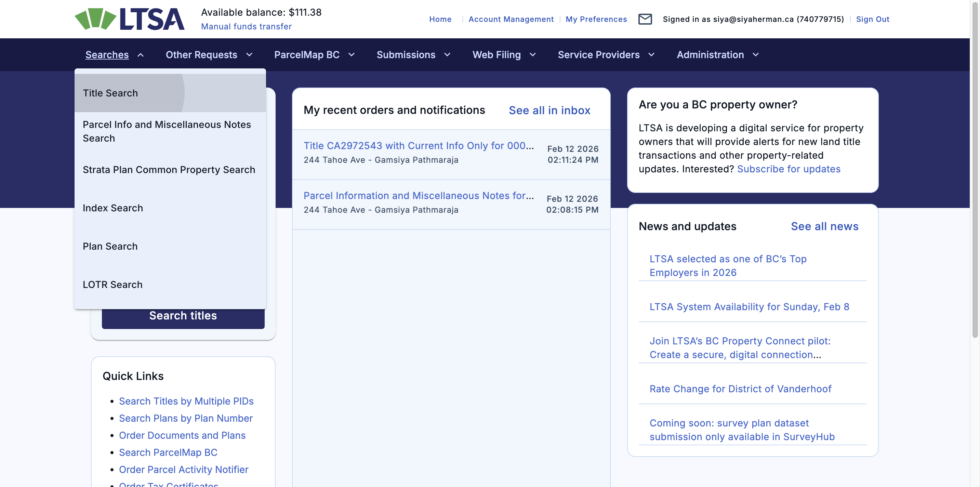Image resolution: width=980 pixels, height=487 pixels.
Task: Choose Strata Plan Common Property Search
Action: tap(169, 170)
